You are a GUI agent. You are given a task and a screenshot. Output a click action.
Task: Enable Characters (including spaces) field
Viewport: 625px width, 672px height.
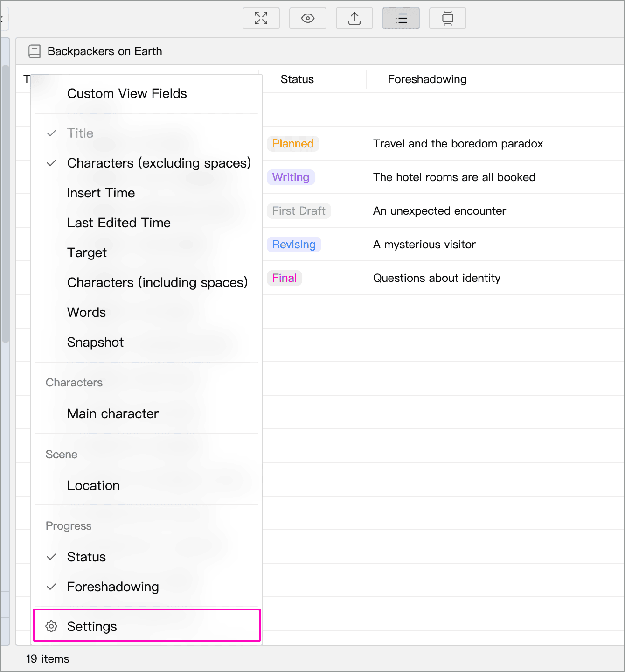[x=146, y=282]
